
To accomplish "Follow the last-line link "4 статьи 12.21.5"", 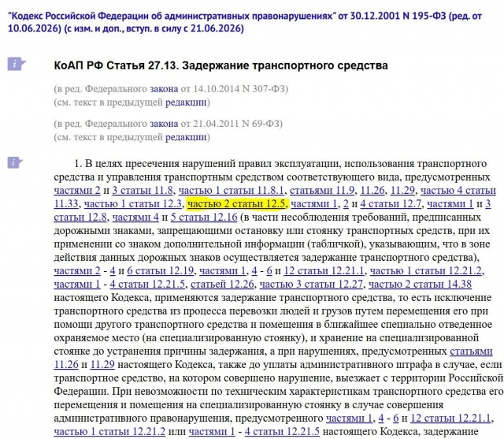I will click(x=282, y=431).
